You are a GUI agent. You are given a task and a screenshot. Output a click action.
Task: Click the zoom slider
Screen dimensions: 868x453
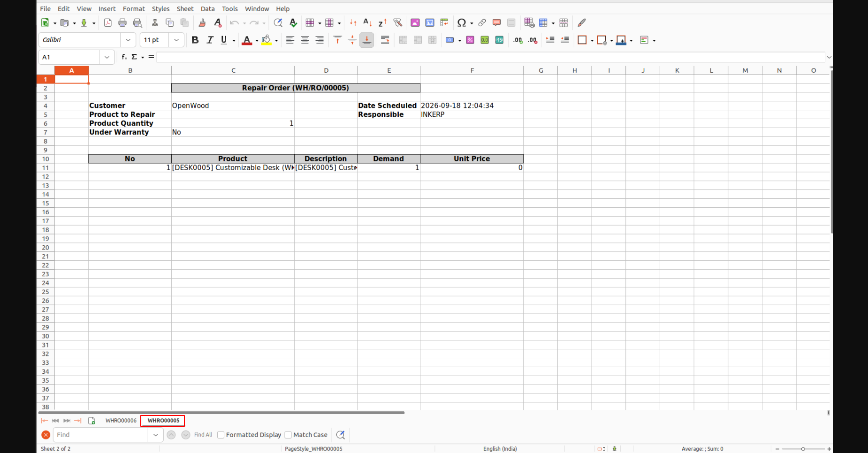tap(803, 449)
